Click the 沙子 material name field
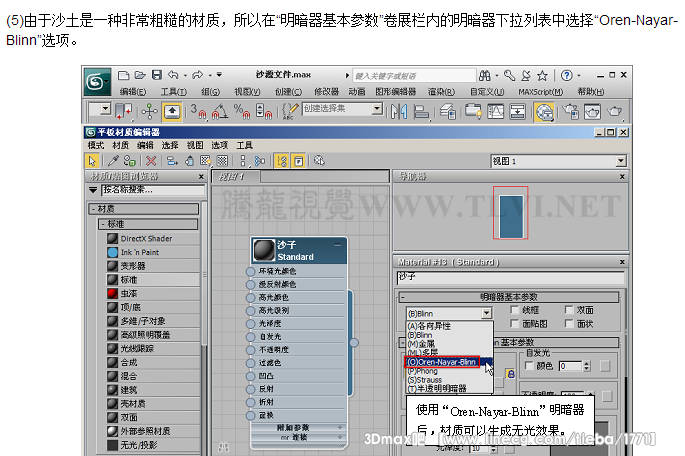 click(510, 277)
